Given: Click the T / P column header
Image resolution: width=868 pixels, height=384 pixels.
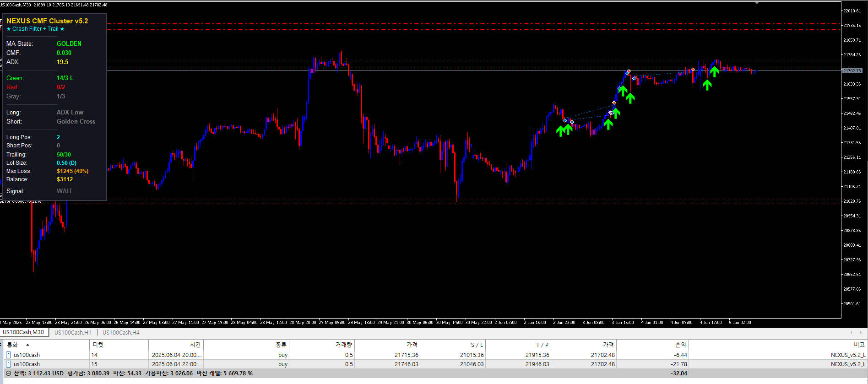Looking at the screenshot, I should (542, 345).
